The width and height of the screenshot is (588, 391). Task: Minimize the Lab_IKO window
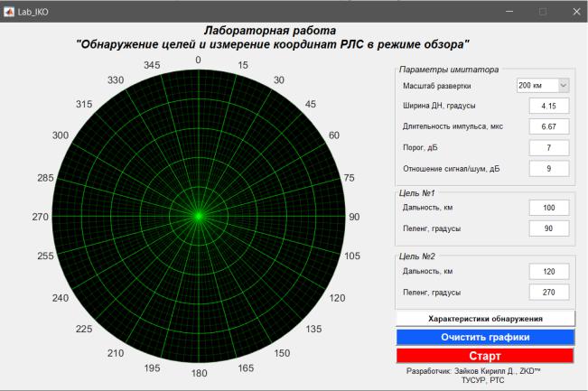[x=509, y=12]
